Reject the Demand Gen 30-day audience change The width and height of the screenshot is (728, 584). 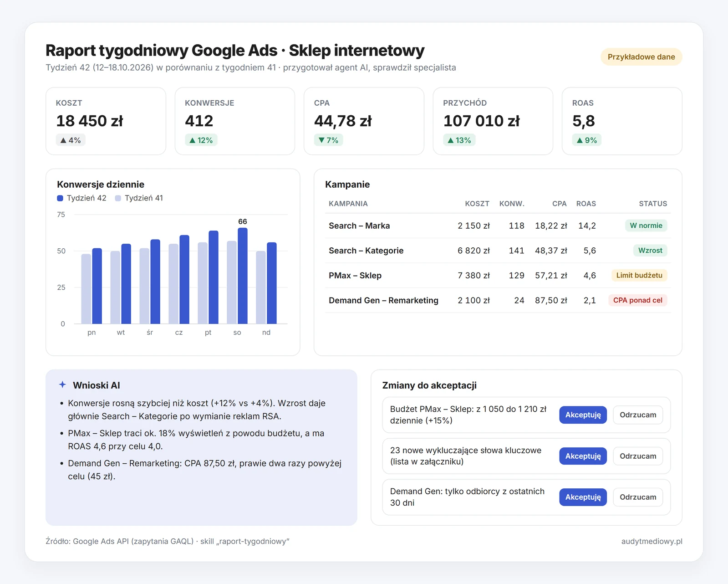[638, 497]
